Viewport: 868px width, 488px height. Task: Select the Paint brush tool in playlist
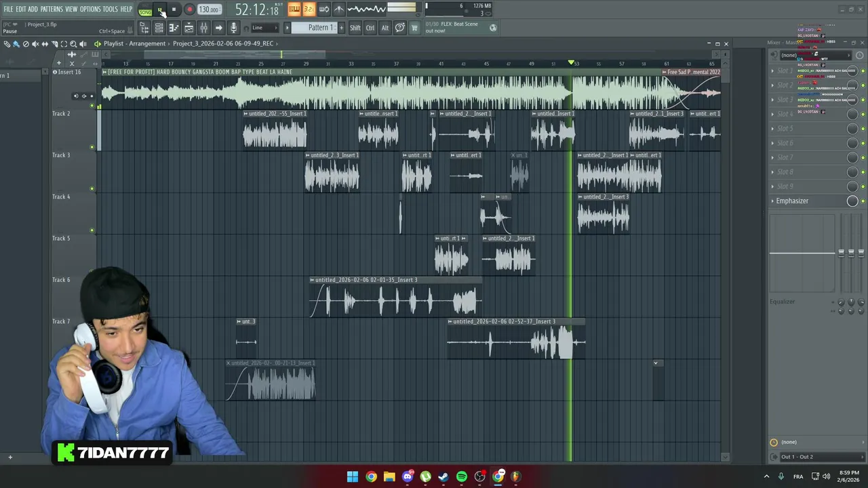16,44
